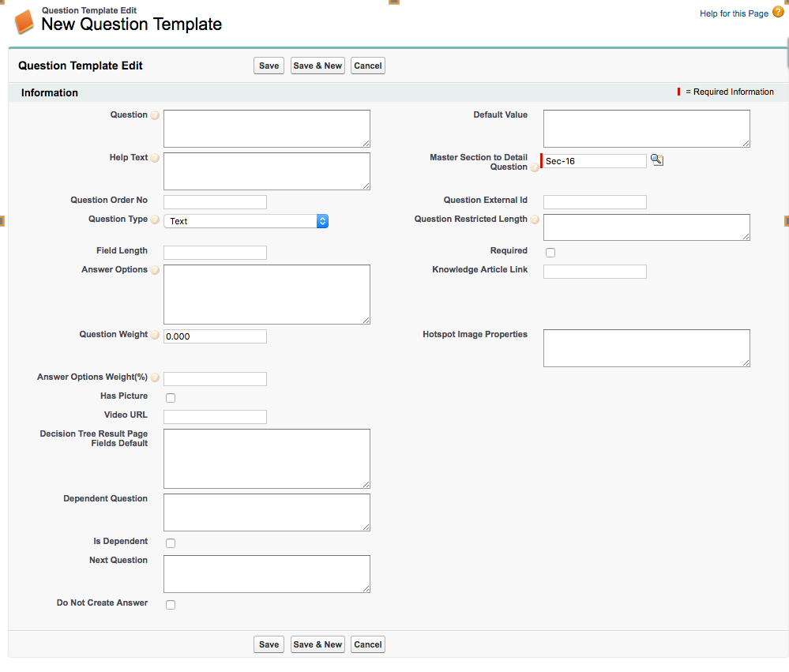Focus the Default Value text area

(647, 129)
